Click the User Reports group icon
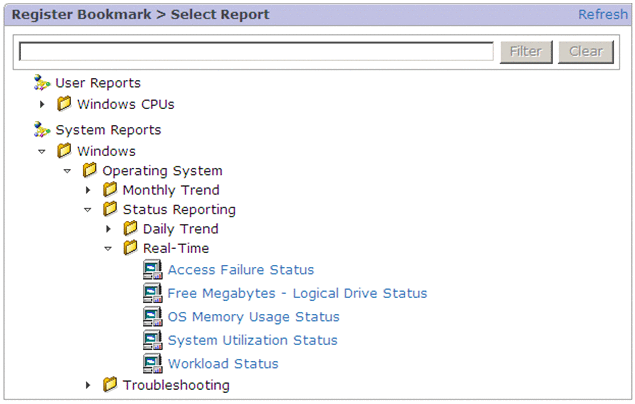Screen dimensions: 635x404 42,83
